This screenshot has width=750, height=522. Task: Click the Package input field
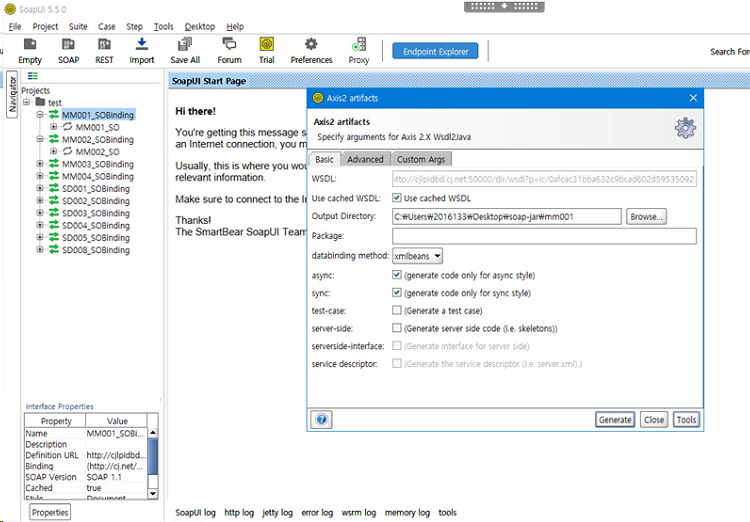click(x=544, y=236)
